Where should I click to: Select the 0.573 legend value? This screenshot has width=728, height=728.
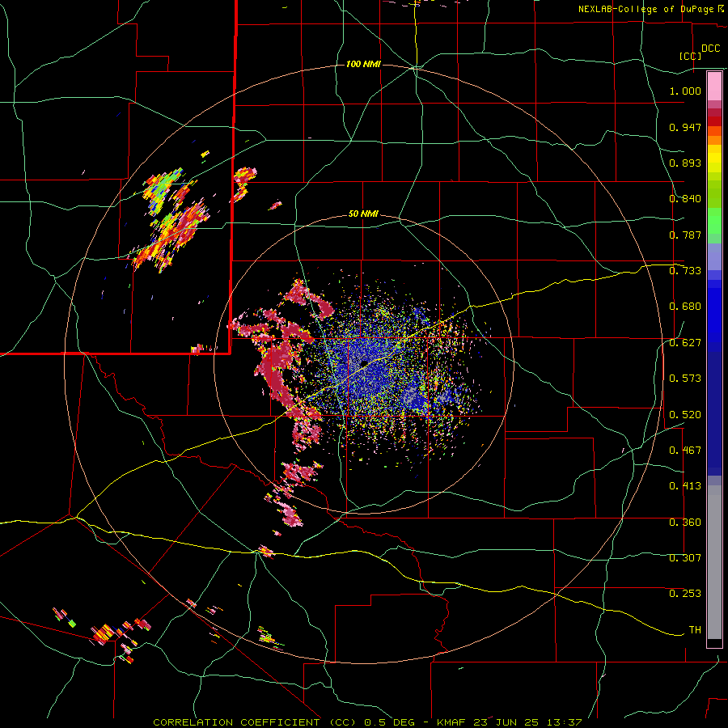point(685,379)
